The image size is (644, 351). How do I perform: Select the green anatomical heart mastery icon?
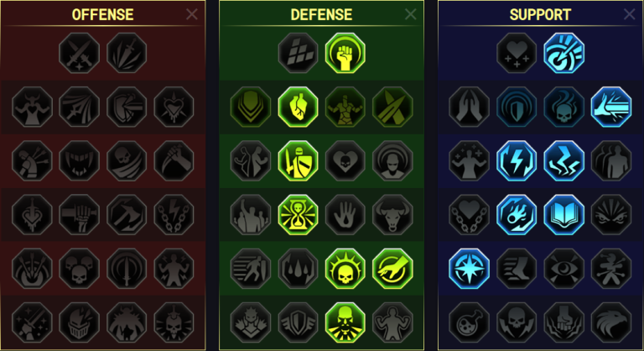click(x=298, y=107)
